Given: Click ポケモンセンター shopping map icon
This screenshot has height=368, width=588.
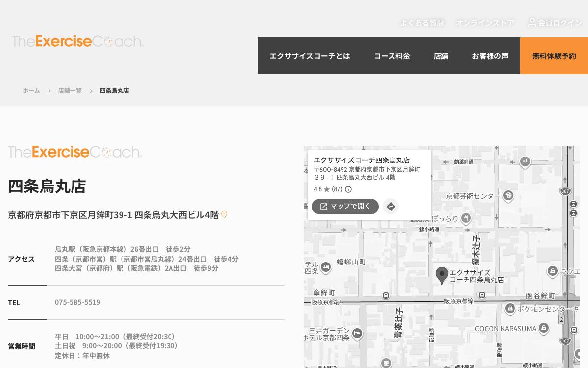Looking at the screenshot, I should pyautogui.click(x=510, y=309).
